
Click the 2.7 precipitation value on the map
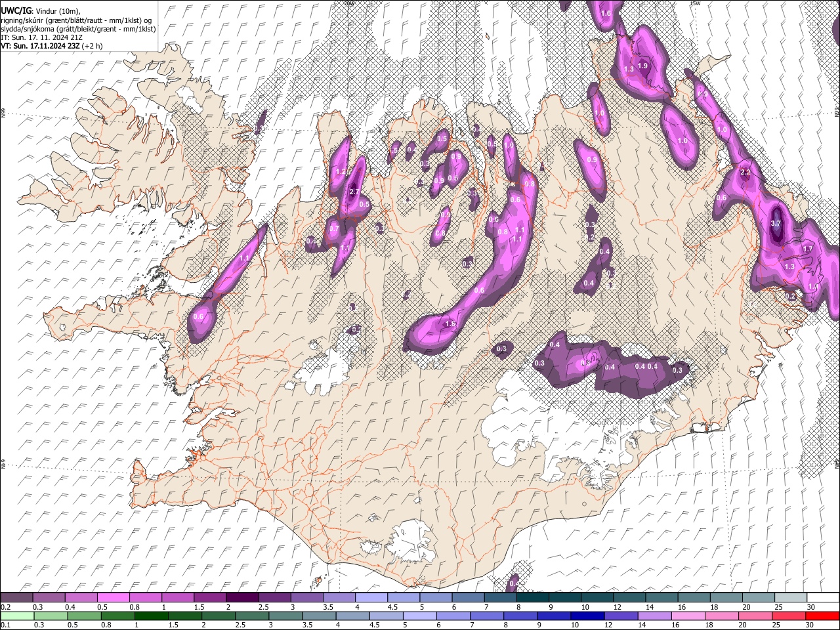pos(354,192)
